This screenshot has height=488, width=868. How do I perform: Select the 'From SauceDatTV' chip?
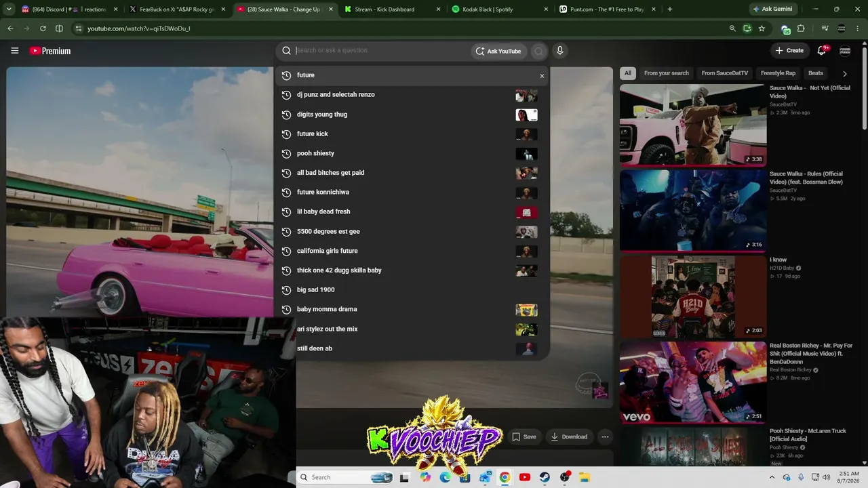coord(725,73)
